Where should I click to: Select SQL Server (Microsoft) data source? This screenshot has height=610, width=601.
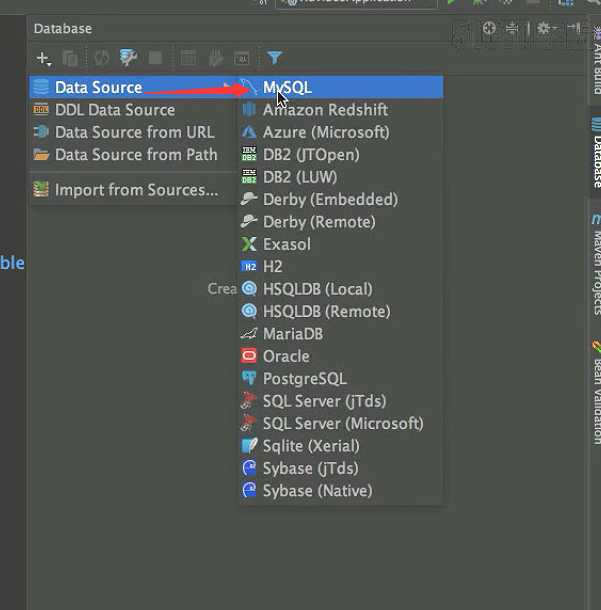click(x=341, y=424)
